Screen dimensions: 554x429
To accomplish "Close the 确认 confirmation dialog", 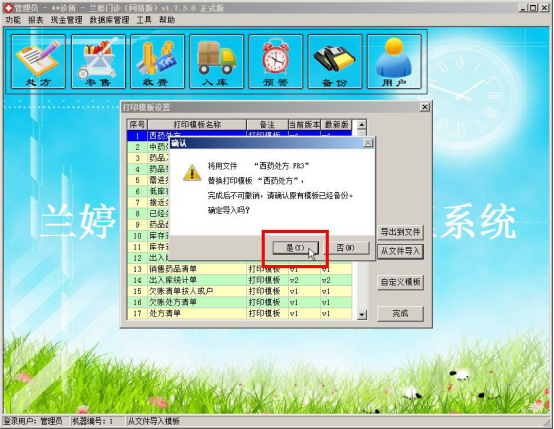I will tap(368, 143).
